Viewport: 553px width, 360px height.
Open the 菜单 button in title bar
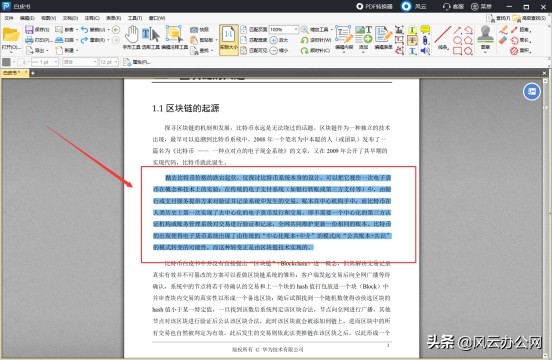point(481,6)
